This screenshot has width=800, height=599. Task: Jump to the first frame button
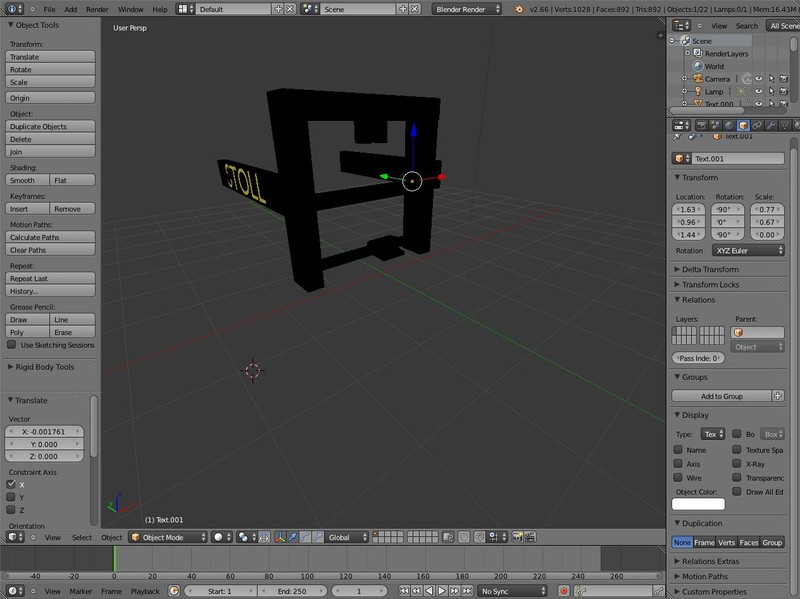404,591
